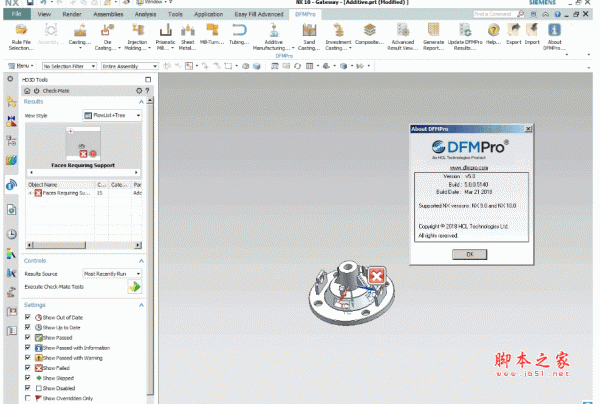The width and height of the screenshot is (600, 404).
Task: Open Sand Casting tool
Action: 309,37
